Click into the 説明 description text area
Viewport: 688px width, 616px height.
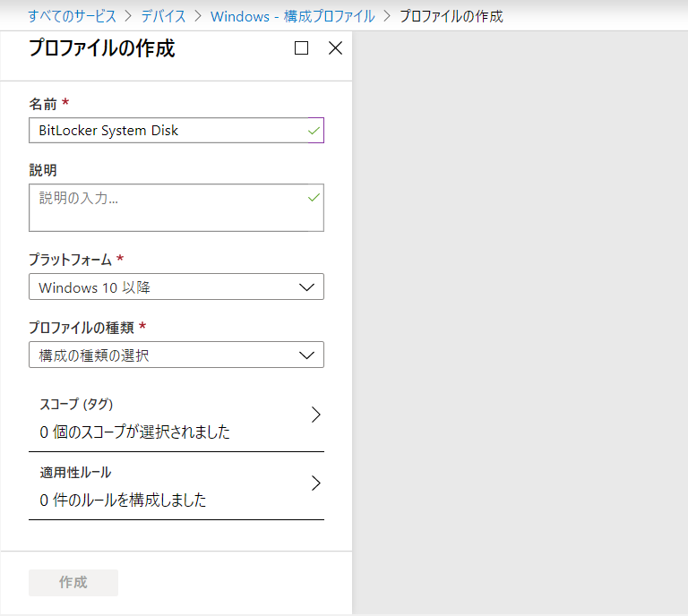tap(176, 208)
